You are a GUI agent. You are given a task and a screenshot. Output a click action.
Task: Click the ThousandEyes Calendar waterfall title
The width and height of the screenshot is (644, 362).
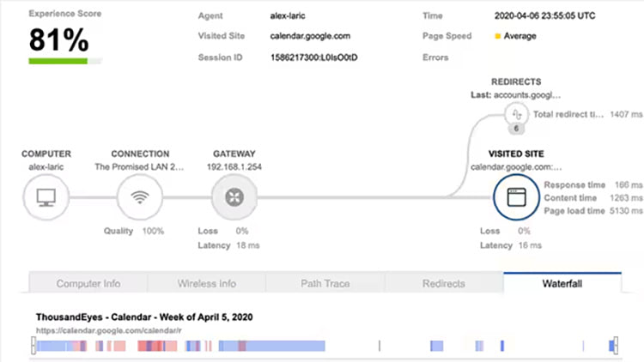(143, 317)
